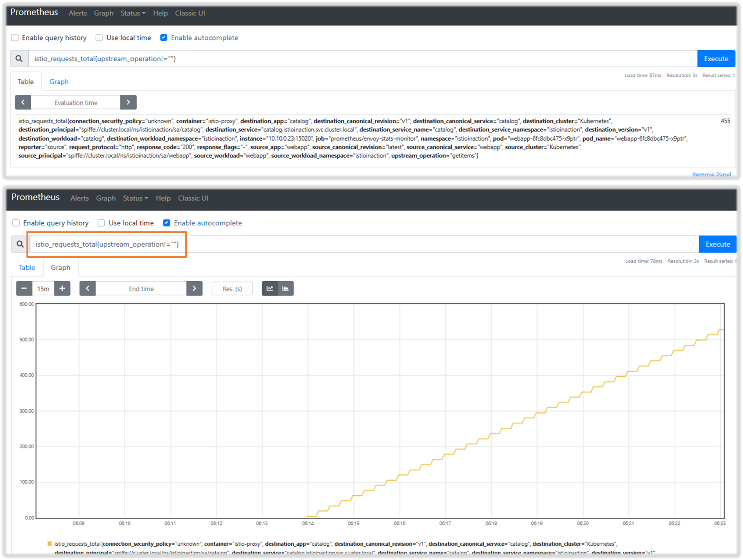The height and width of the screenshot is (560, 743).
Task: Click search icon in top panel
Action: click(19, 59)
